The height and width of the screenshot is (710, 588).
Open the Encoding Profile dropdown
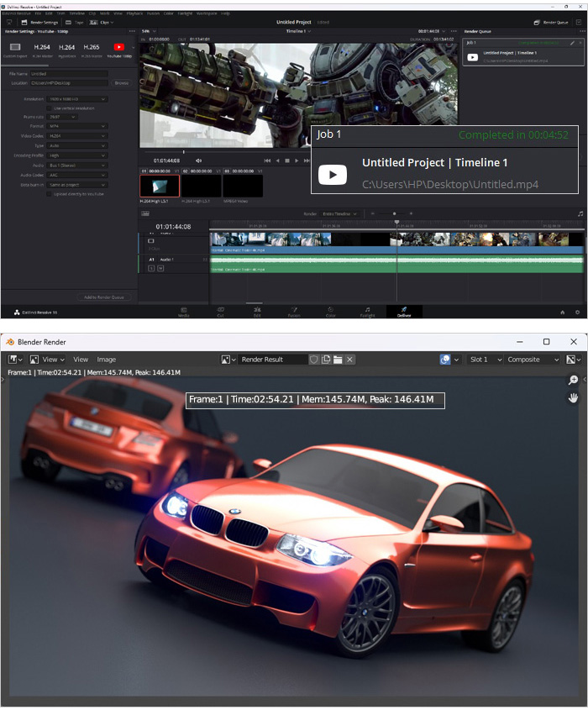tap(77, 155)
